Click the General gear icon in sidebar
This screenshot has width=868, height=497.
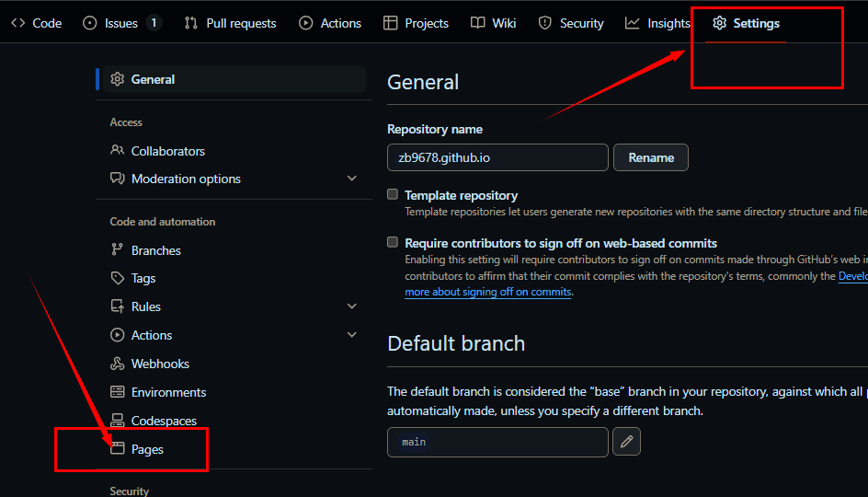coord(117,79)
